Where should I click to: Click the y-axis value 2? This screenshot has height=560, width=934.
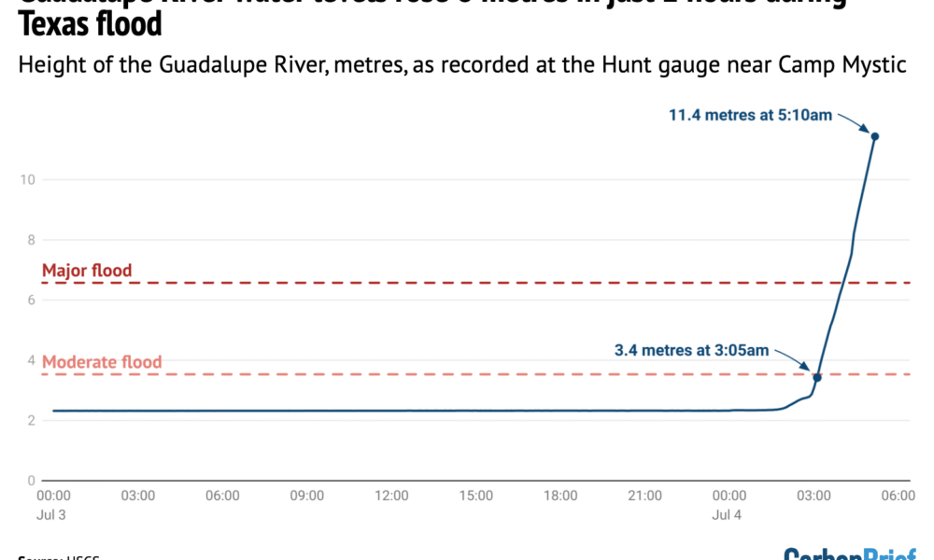tap(30, 421)
